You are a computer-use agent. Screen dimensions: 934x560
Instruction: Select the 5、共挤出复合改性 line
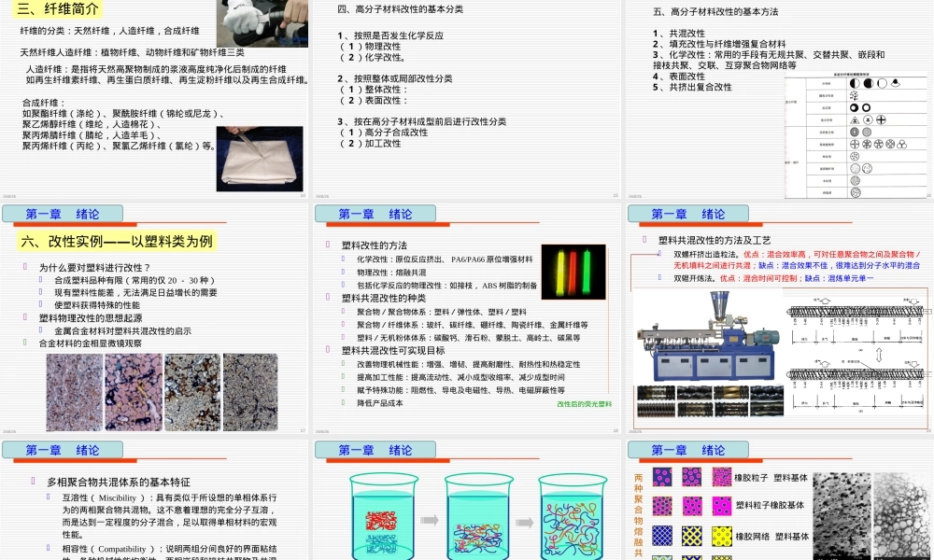(x=692, y=88)
